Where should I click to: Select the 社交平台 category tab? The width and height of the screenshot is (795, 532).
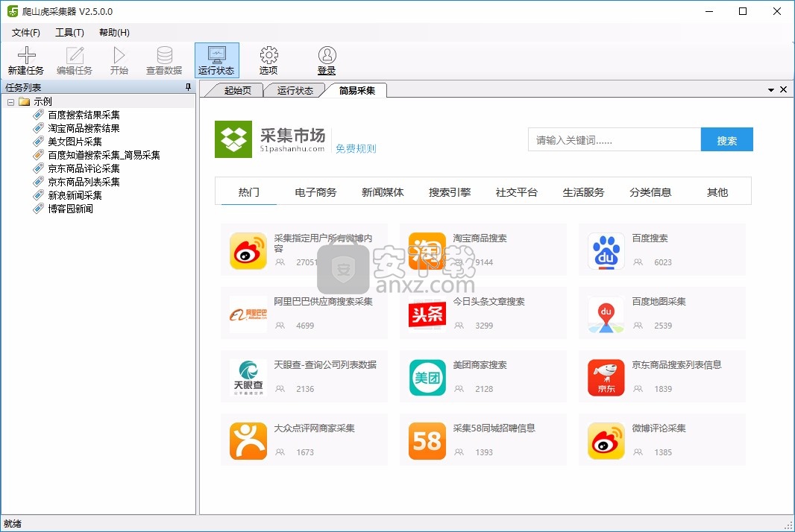pyautogui.click(x=517, y=192)
